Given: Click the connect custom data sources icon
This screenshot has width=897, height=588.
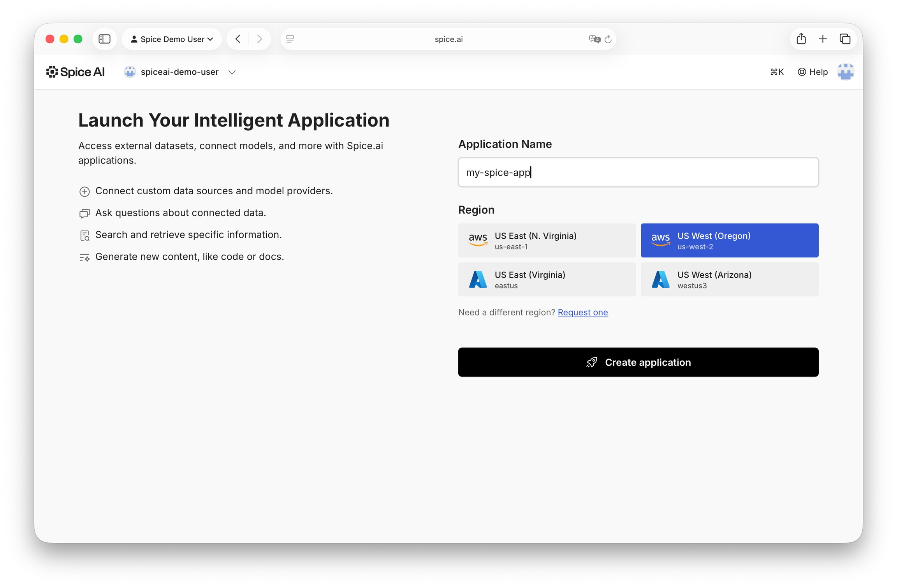Looking at the screenshot, I should click(84, 191).
